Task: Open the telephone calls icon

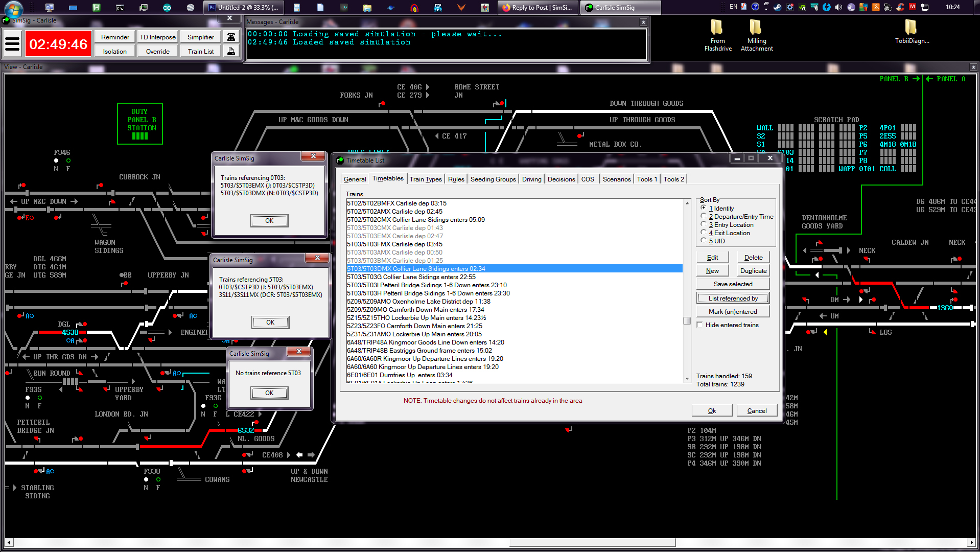Action: pyautogui.click(x=231, y=37)
